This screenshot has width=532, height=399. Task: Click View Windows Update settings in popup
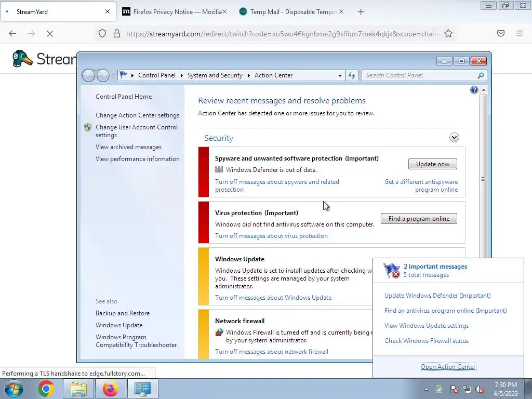pos(426,326)
